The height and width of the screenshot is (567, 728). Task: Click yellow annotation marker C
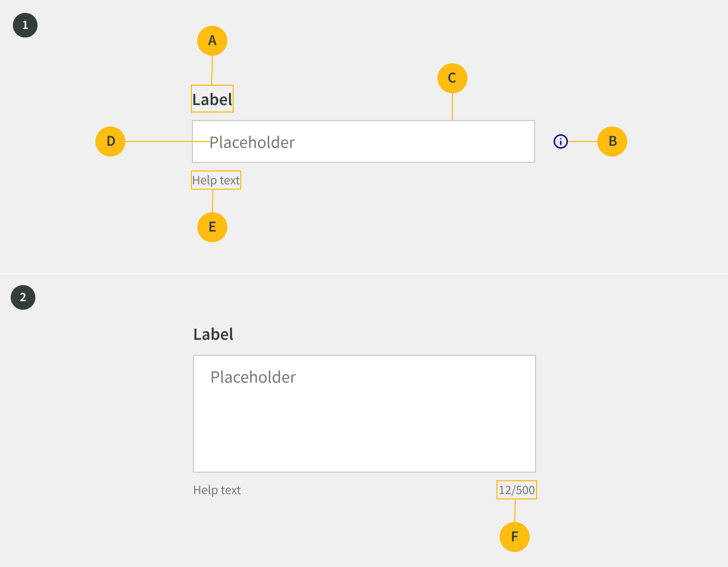pyautogui.click(x=452, y=78)
